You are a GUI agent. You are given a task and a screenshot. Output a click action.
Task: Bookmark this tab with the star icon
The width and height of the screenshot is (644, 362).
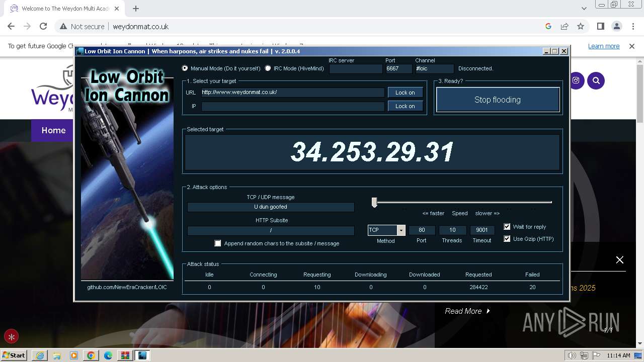coord(581,26)
